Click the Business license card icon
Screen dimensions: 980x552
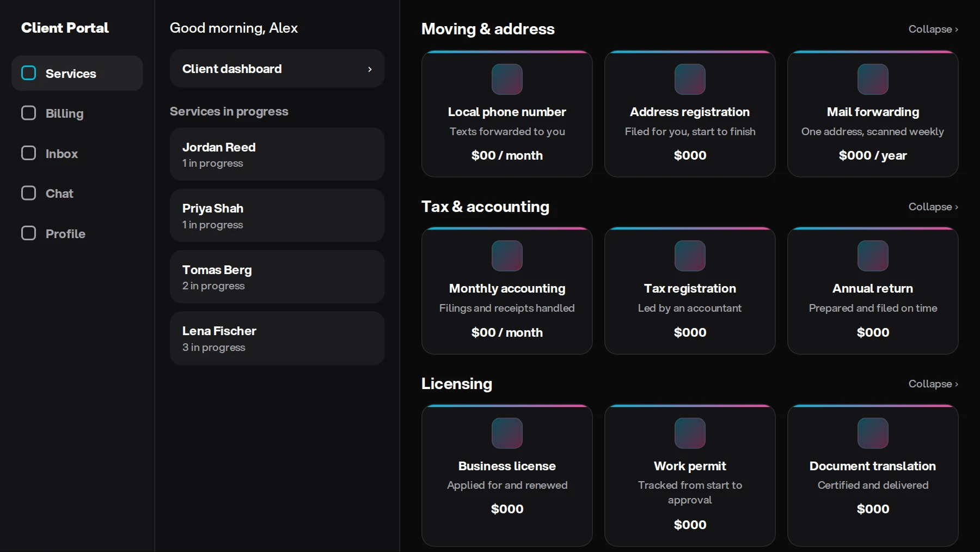[507, 433]
